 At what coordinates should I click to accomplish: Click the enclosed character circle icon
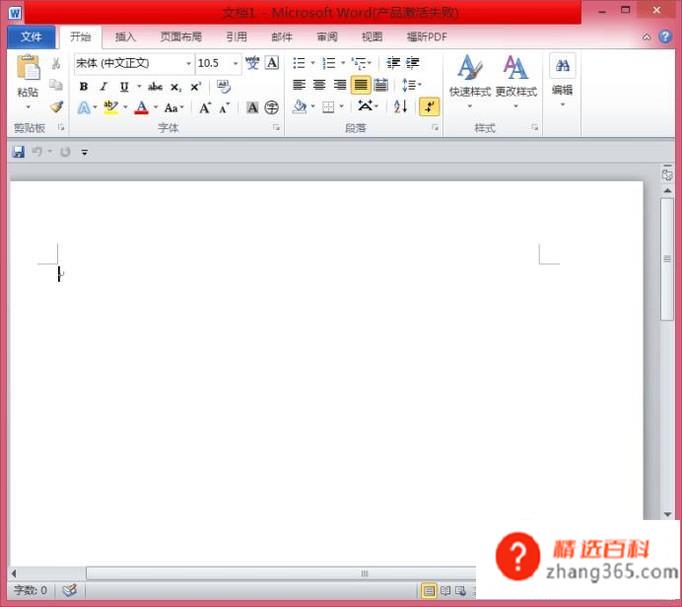coord(272,107)
